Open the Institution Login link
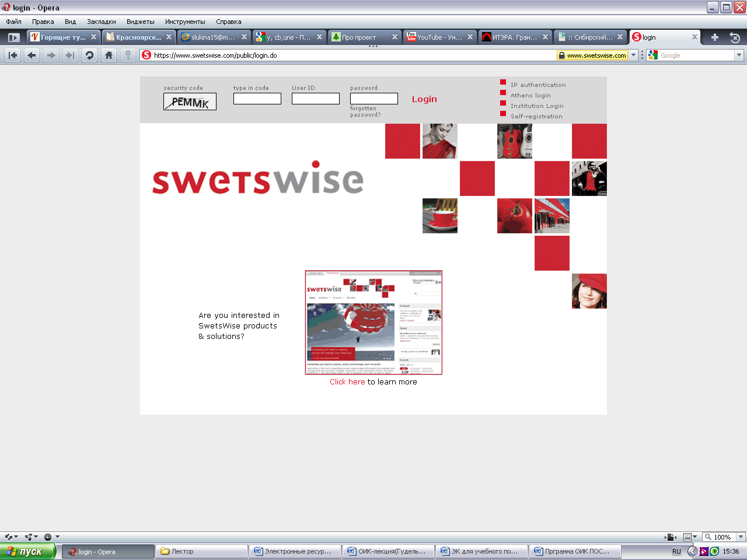747x560 pixels. pyautogui.click(x=537, y=106)
